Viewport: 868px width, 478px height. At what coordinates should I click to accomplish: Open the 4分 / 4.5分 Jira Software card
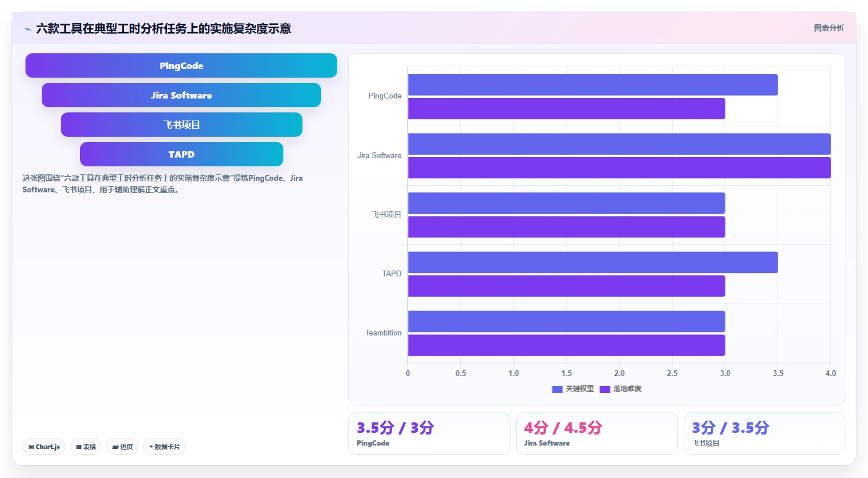pyautogui.click(x=597, y=433)
